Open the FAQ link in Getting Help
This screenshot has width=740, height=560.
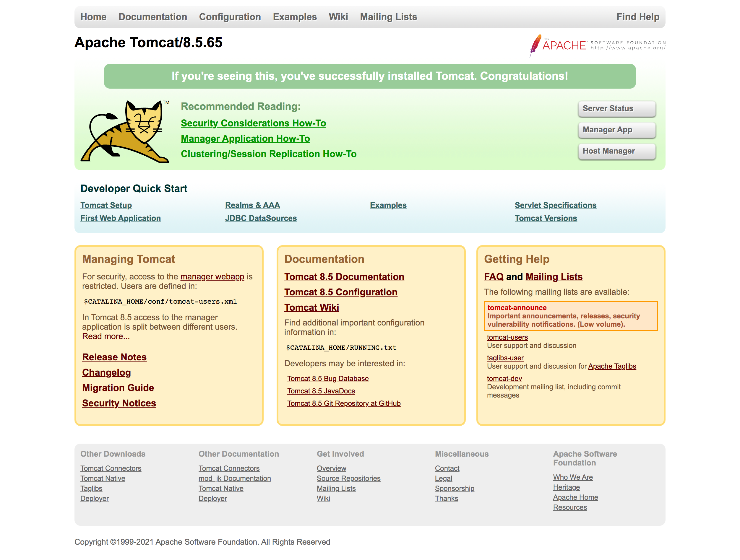494,276
